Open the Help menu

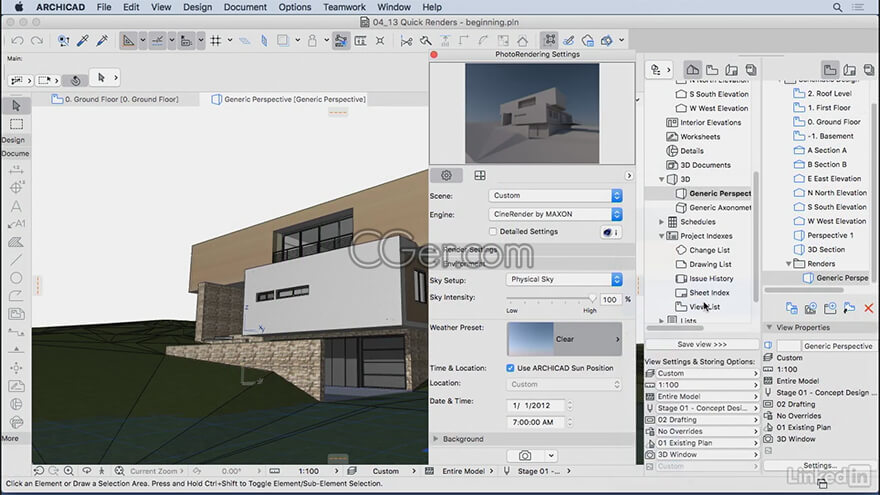(432, 7)
